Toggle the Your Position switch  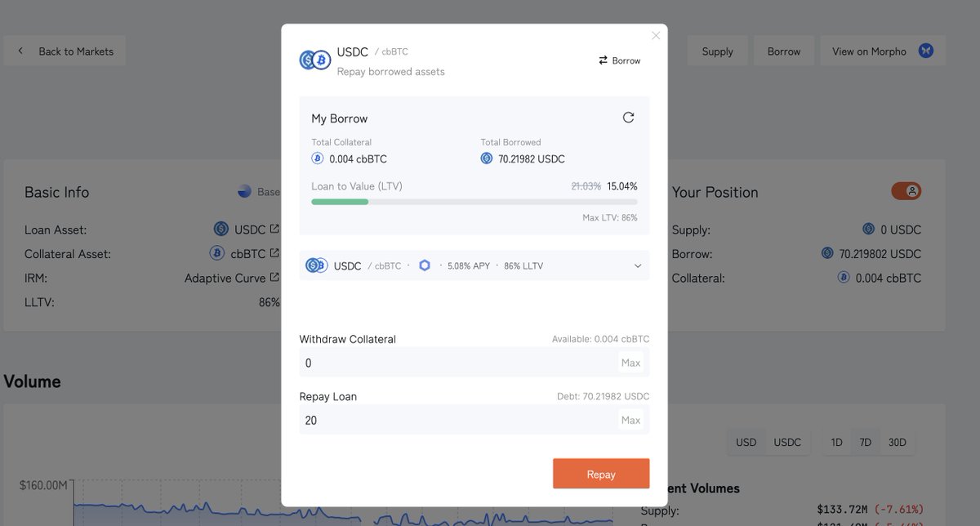point(906,191)
